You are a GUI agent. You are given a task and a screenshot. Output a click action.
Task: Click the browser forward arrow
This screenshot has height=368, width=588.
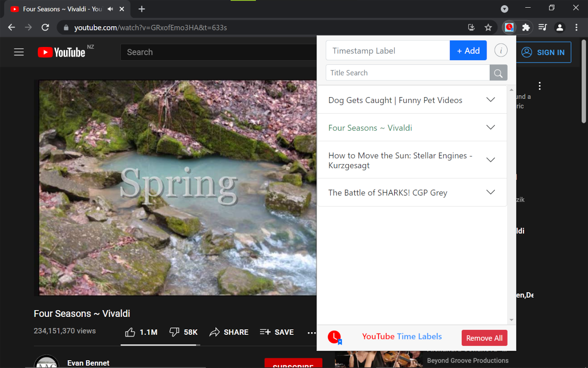pyautogui.click(x=28, y=28)
